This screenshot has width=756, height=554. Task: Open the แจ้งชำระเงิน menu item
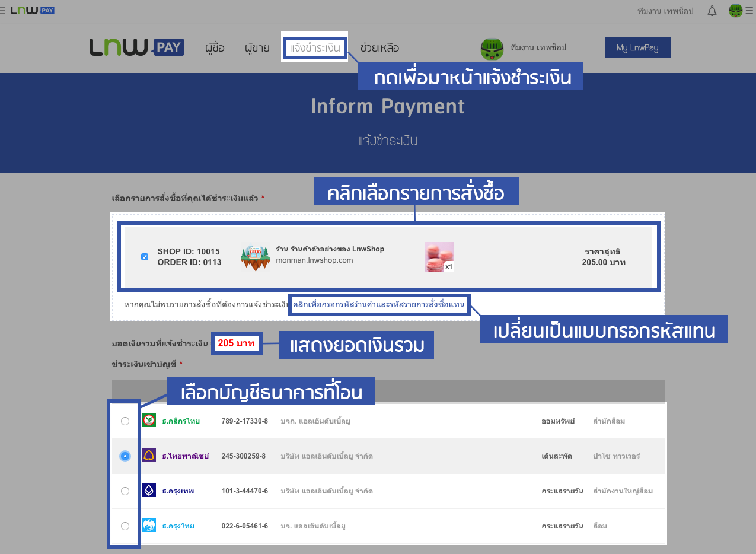pyautogui.click(x=314, y=48)
